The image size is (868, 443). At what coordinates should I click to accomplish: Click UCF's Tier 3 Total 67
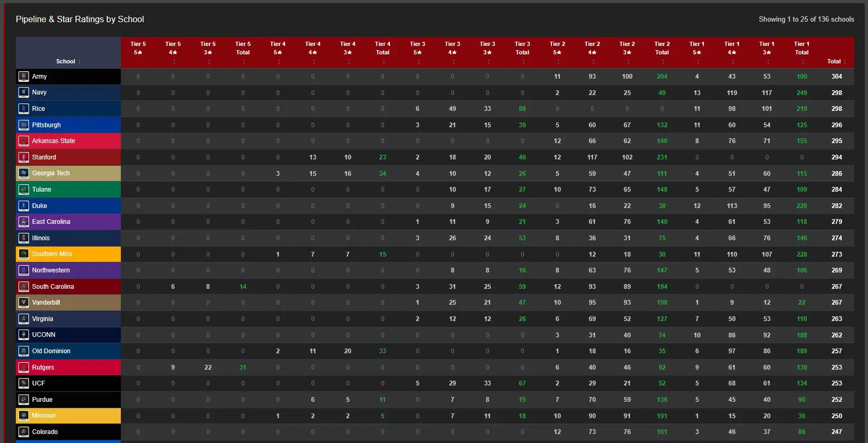click(x=522, y=383)
